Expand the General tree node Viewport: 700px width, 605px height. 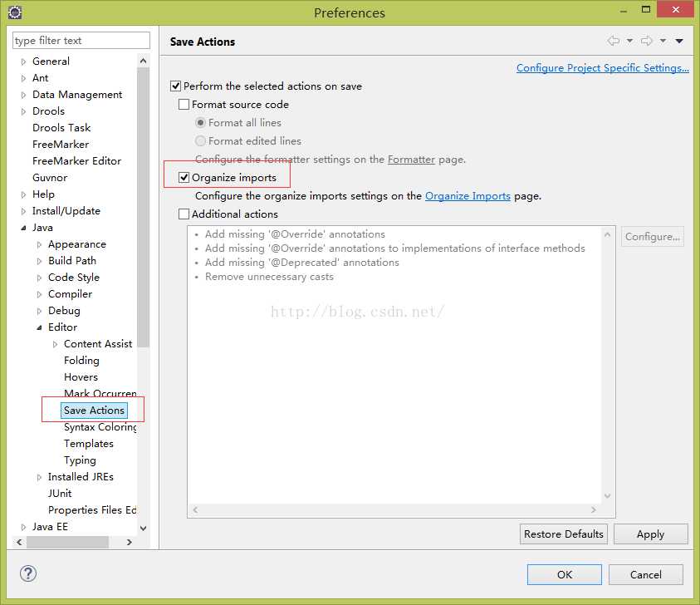pos(23,61)
